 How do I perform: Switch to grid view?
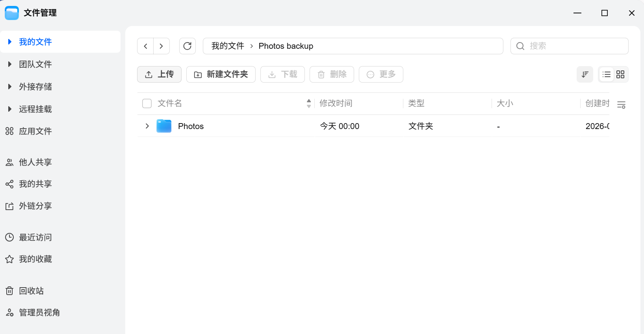click(620, 74)
